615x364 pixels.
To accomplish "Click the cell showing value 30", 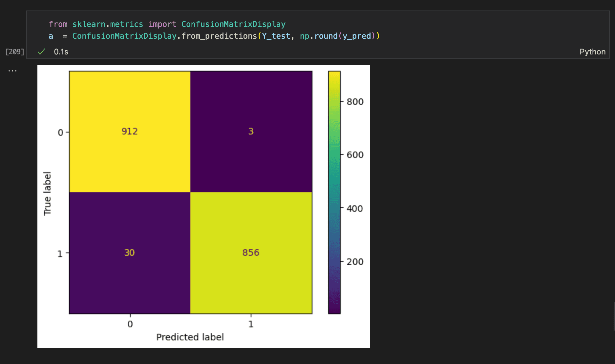I will pyautogui.click(x=130, y=253).
